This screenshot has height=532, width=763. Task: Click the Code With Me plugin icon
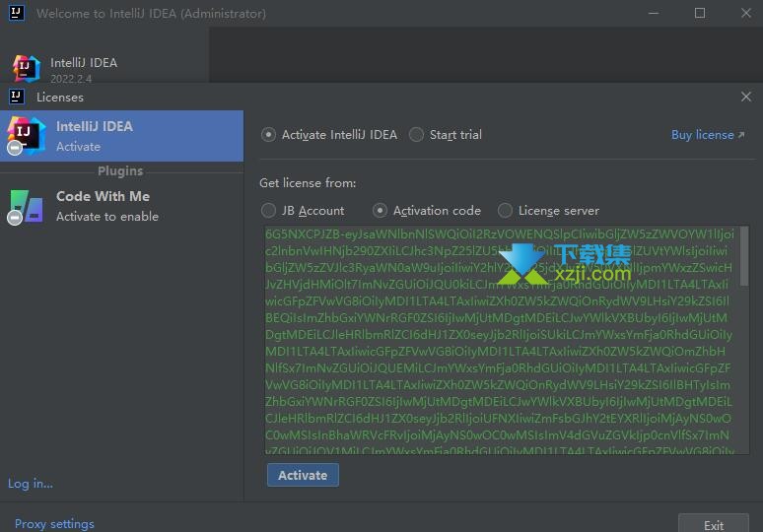click(x=26, y=206)
